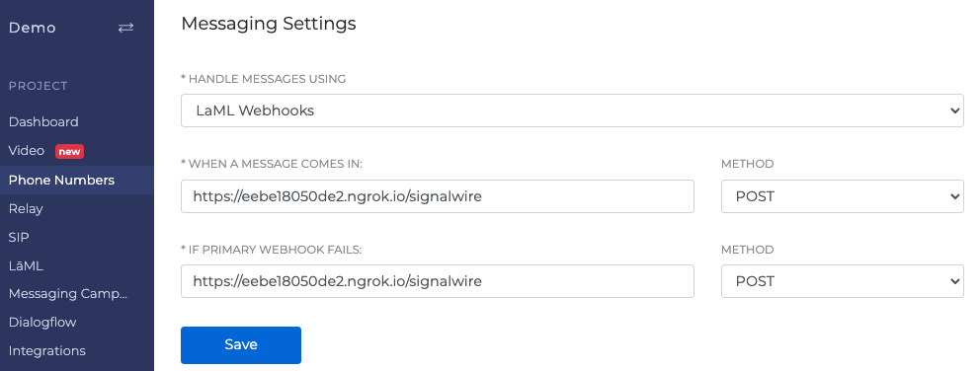Open Messaging Campaigns in the sidebar
Viewport: 980px width, 371px height.
(68, 294)
